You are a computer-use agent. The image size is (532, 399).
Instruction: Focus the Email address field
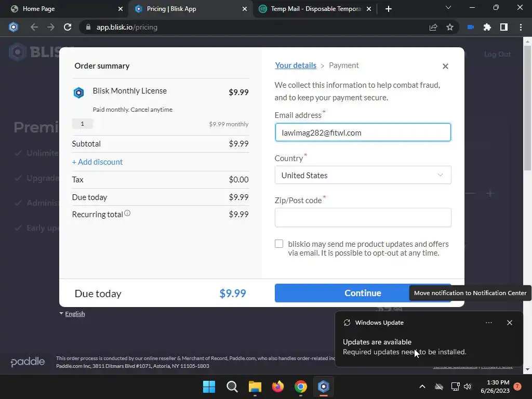pos(363,132)
